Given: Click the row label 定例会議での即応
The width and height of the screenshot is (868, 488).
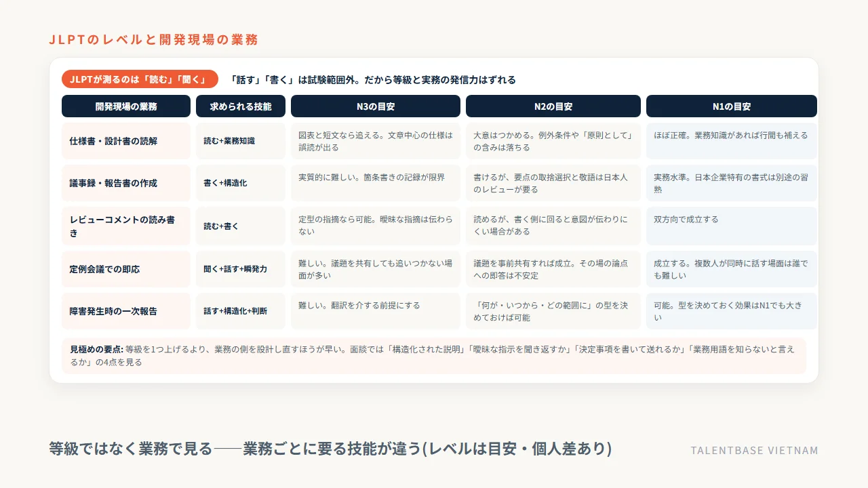Looking at the screenshot, I should 126,269.
